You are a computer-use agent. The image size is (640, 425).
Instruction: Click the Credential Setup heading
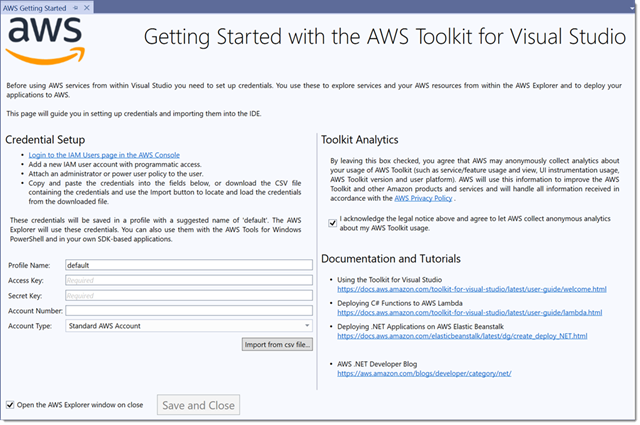[x=45, y=140]
